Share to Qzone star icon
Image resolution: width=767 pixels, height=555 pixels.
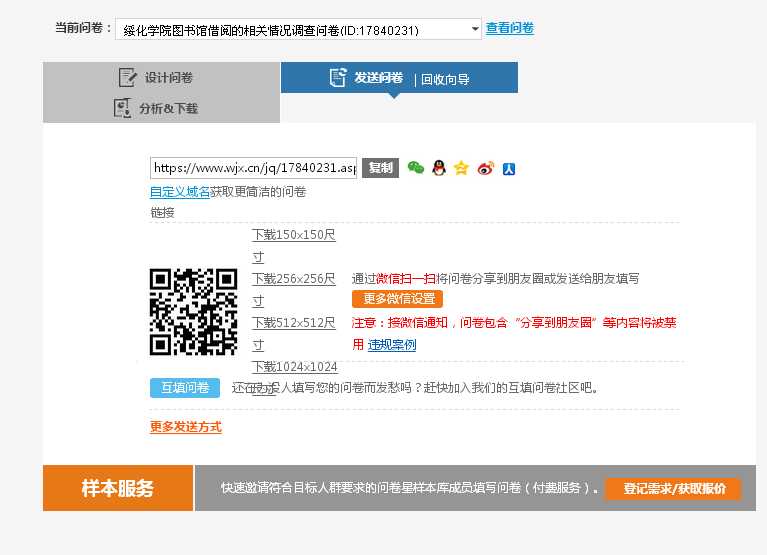point(461,168)
